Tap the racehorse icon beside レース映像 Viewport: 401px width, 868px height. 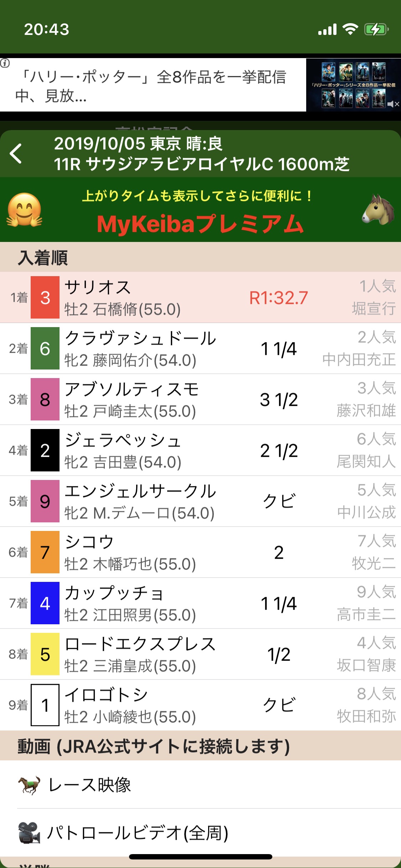29,785
